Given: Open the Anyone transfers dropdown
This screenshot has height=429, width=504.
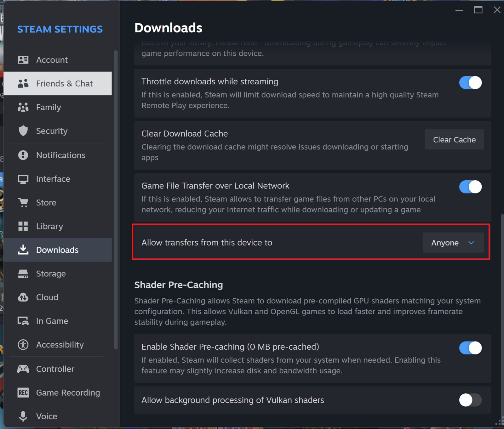Looking at the screenshot, I should point(453,242).
